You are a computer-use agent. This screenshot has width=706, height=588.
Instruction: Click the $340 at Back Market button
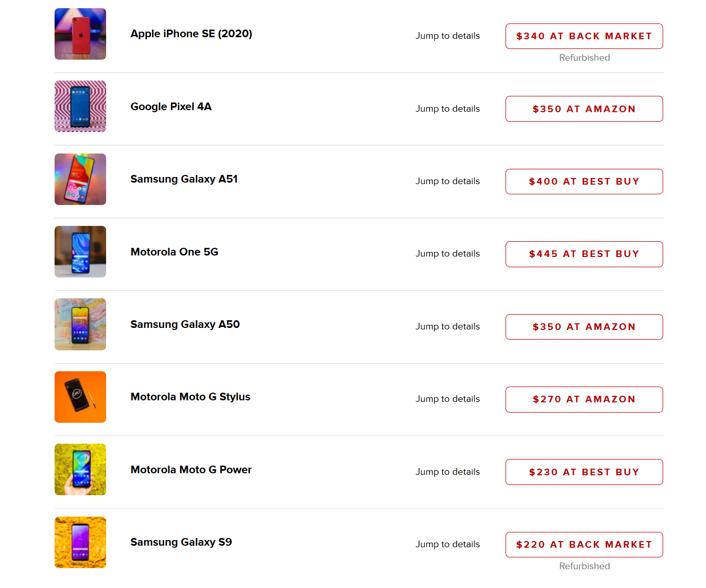[584, 36]
